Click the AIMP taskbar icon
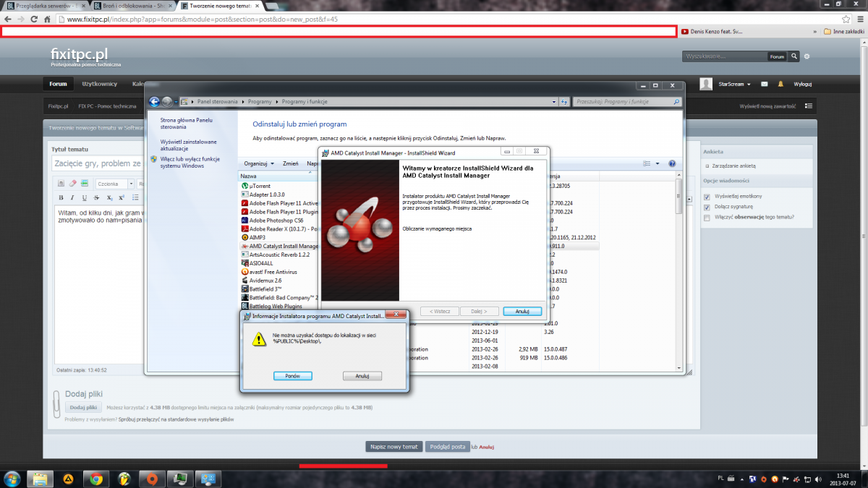 coord(67,478)
